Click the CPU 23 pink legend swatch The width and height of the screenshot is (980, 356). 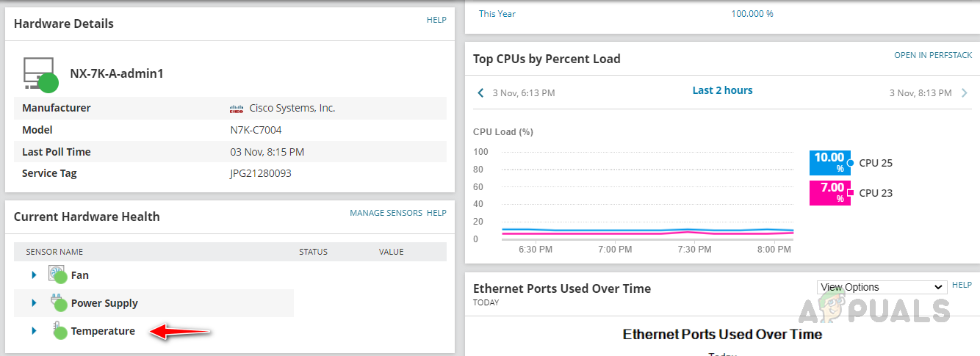829,193
